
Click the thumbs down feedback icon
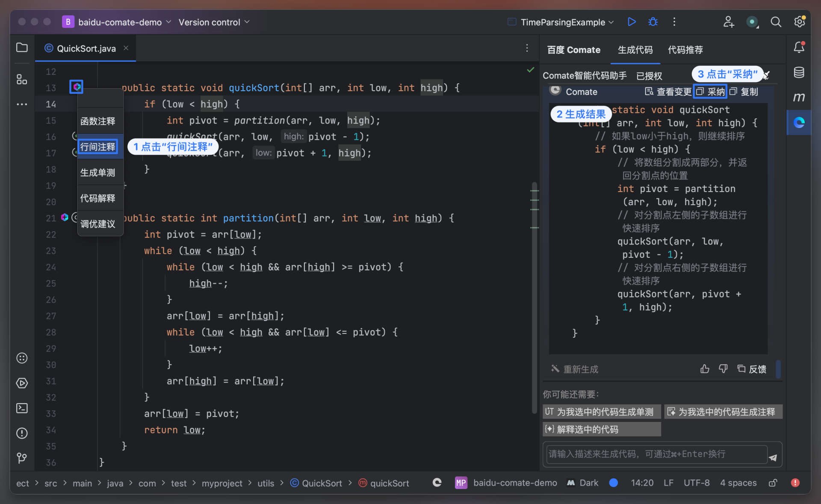[723, 368]
